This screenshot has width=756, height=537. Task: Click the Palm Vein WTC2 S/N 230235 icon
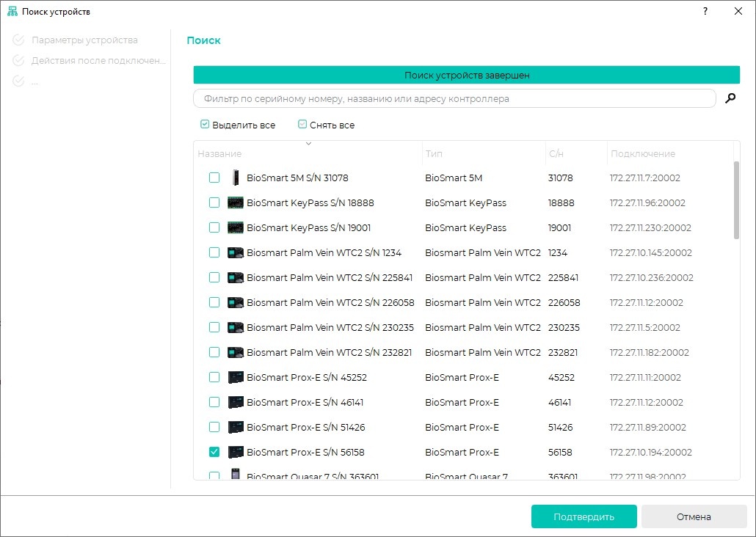click(236, 327)
